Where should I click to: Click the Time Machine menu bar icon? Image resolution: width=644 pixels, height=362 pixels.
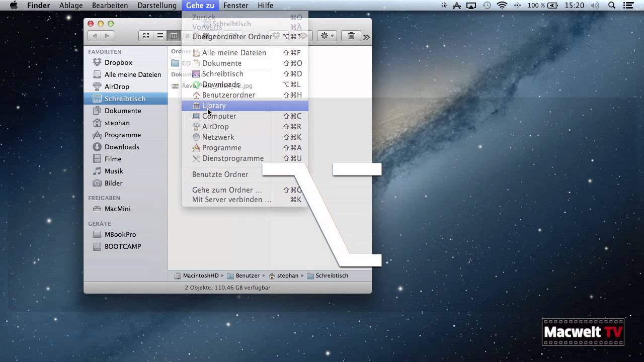point(487,6)
